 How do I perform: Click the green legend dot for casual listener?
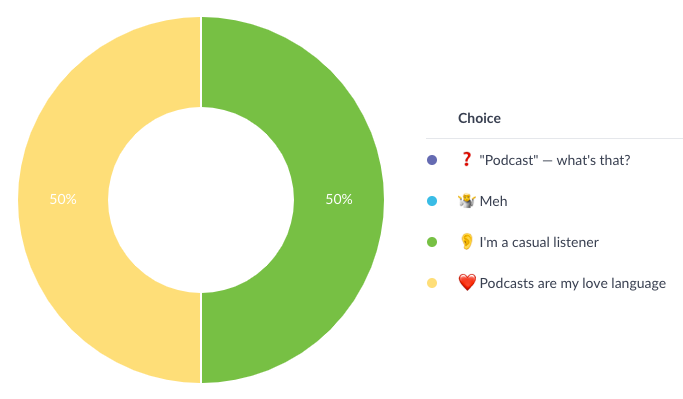pos(432,242)
